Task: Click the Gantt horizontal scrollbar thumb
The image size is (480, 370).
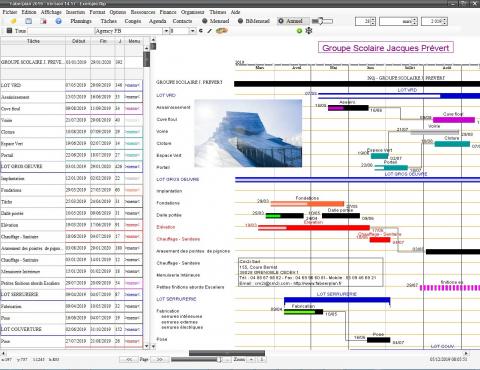Action: point(227,353)
